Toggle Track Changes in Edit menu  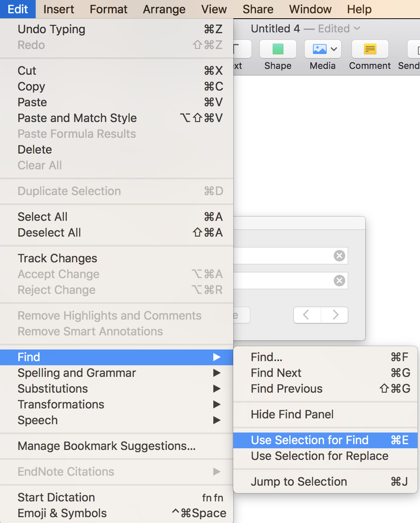point(57,258)
